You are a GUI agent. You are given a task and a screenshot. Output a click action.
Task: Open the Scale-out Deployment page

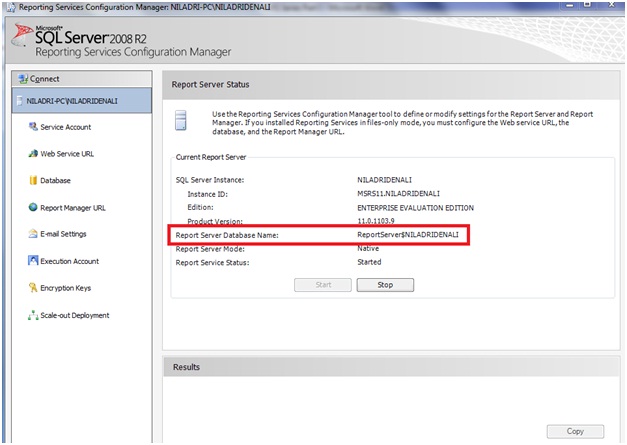(74, 315)
